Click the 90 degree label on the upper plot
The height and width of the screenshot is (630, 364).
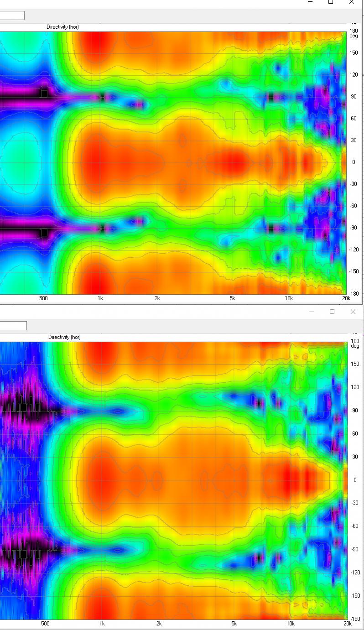click(x=354, y=97)
